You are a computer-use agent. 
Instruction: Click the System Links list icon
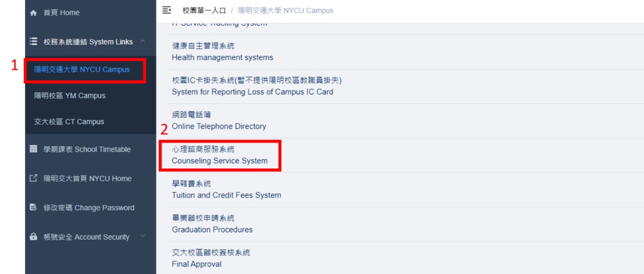(x=34, y=42)
